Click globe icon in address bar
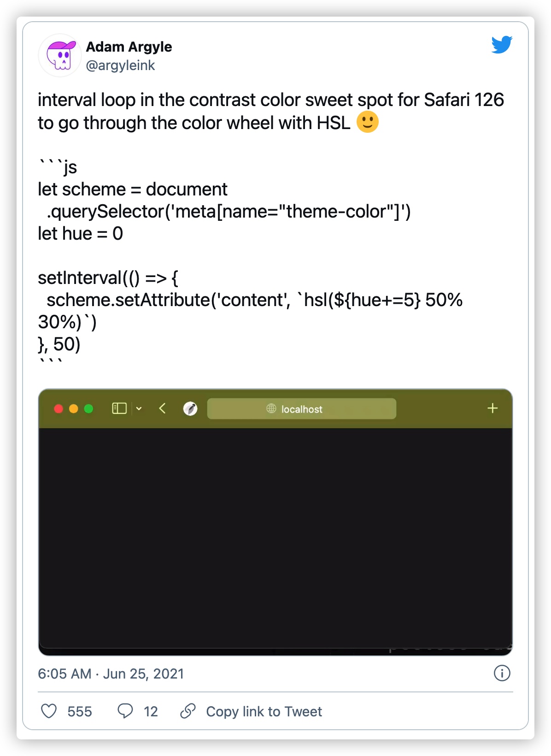 271,408
